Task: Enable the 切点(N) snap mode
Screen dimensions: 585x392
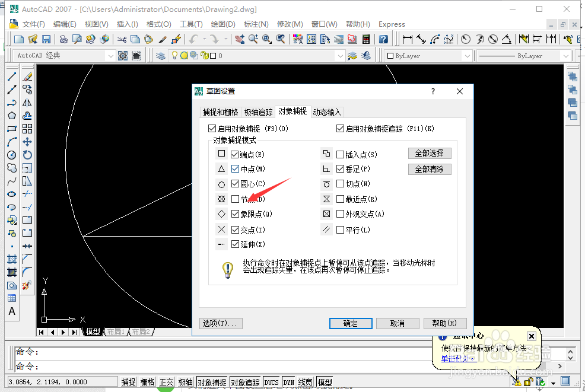Action: (340, 183)
